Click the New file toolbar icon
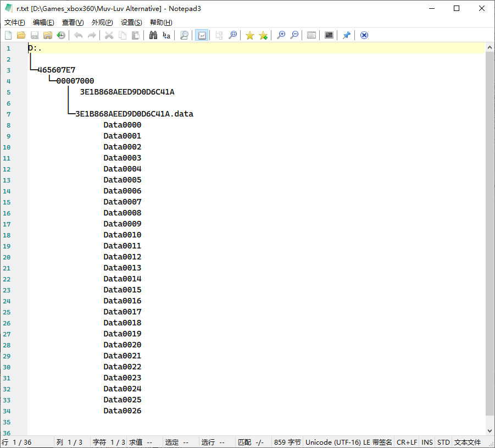 tap(8, 35)
